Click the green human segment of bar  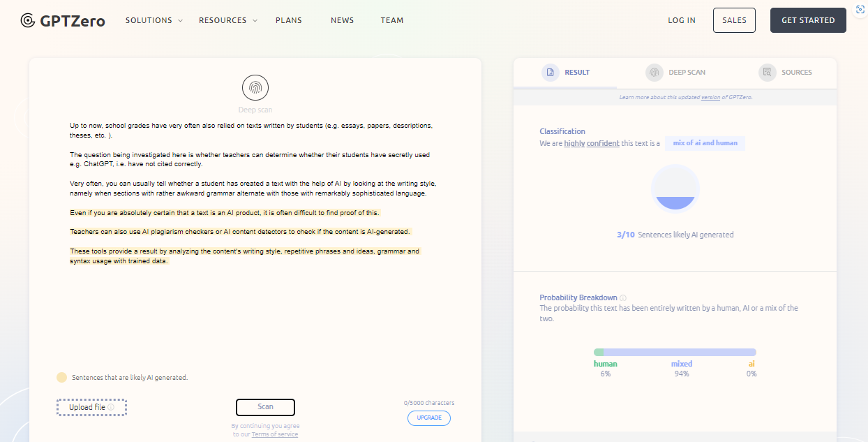[x=599, y=353]
